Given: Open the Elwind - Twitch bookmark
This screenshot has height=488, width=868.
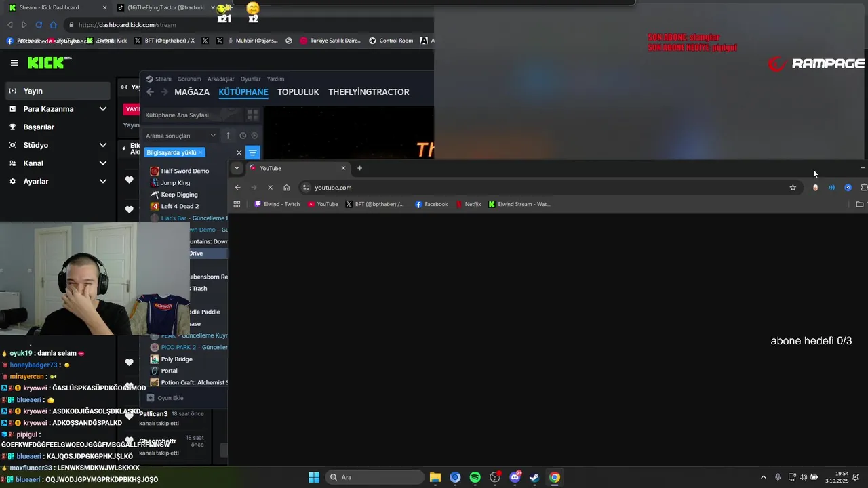Looking at the screenshot, I should coord(277,204).
